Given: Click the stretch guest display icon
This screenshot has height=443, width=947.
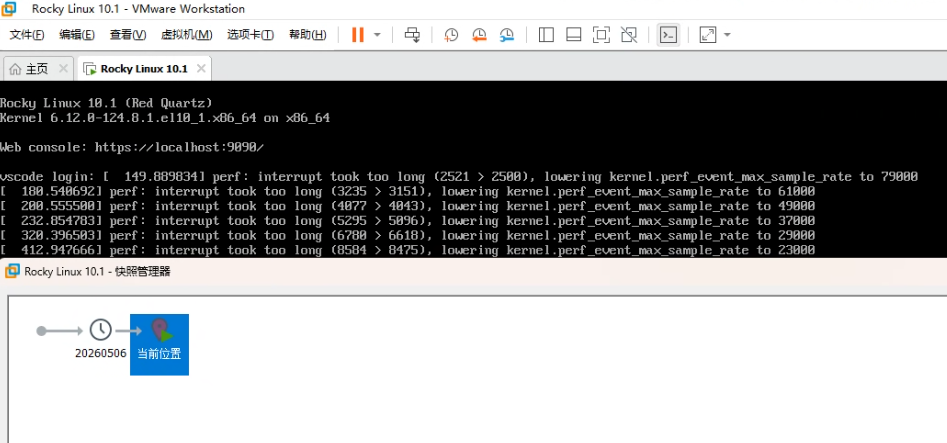Looking at the screenshot, I should pos(707,35).
